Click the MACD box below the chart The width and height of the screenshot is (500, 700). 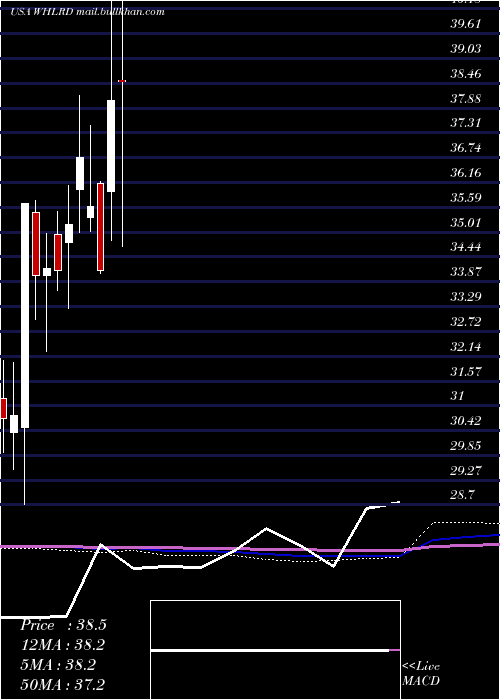pyautogui.click(x=275, y=650)
